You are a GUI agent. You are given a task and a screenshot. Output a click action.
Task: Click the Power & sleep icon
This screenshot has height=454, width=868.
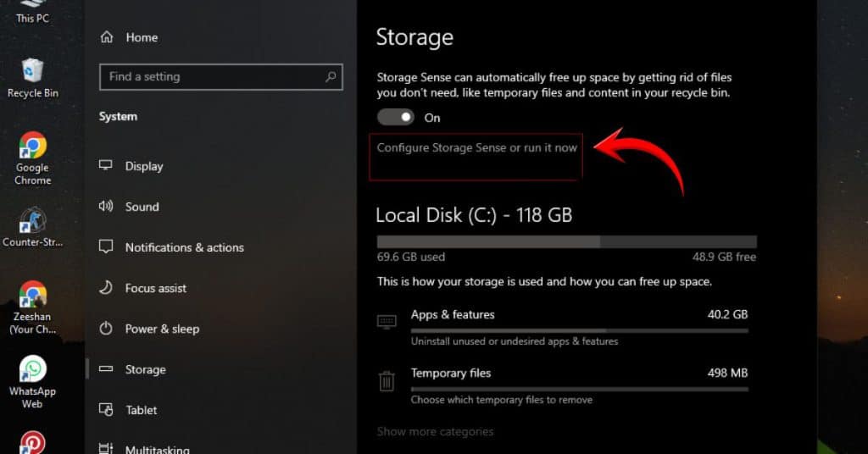coord(107,329)
